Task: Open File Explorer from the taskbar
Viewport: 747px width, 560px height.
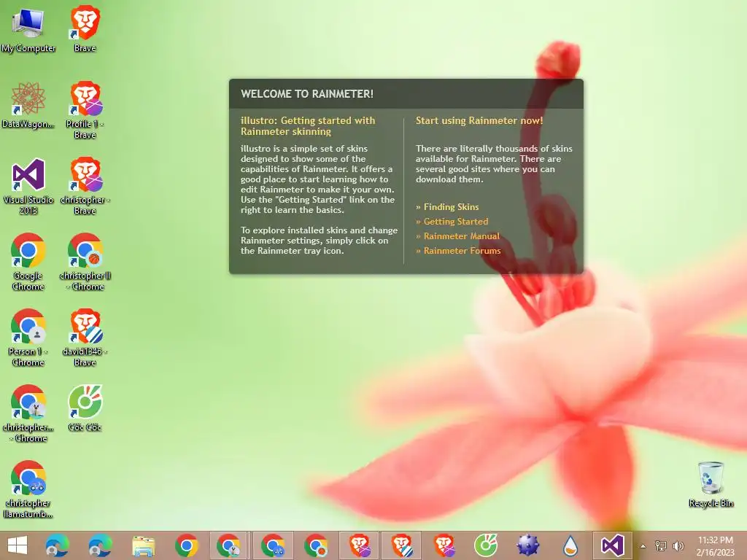Action: click(144, 545)
